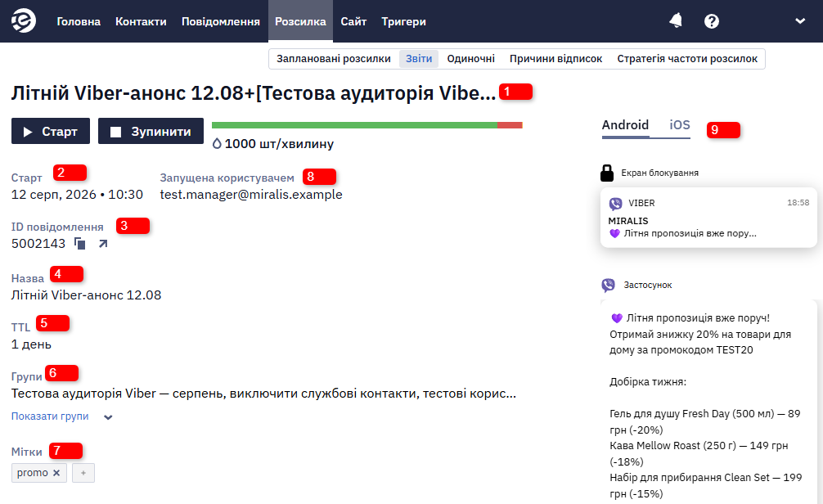This screenshot has height=504, width=823.
Task: Click the chevron next to Показати групи
Action: coord(108,417)
